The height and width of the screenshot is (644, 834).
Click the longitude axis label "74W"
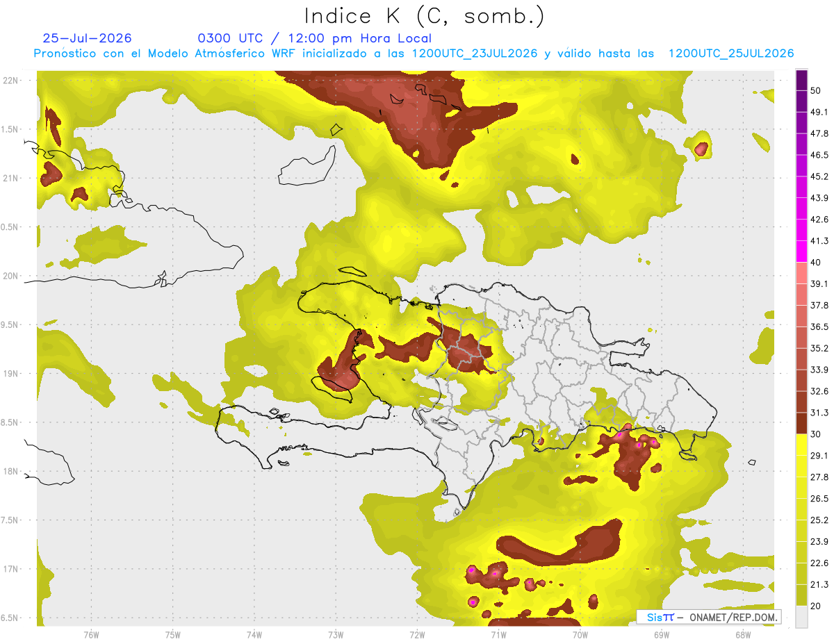[254, 635]
